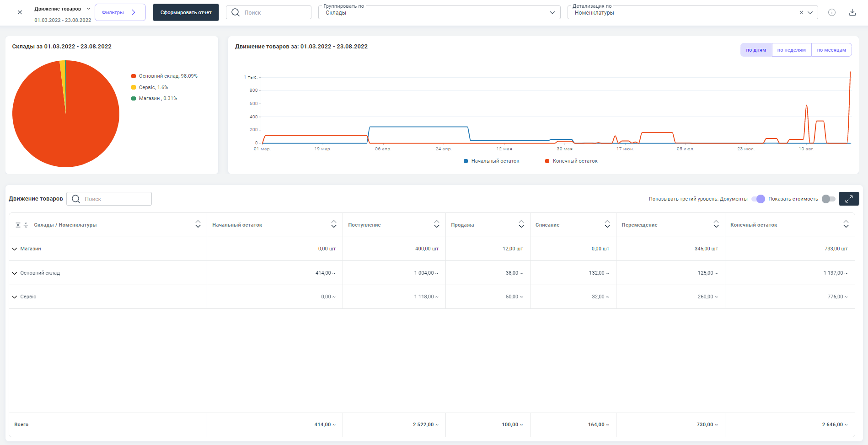Click expand all rows icon in table header
The height and width of the screenshot is (445, 868).
point(18,225)
